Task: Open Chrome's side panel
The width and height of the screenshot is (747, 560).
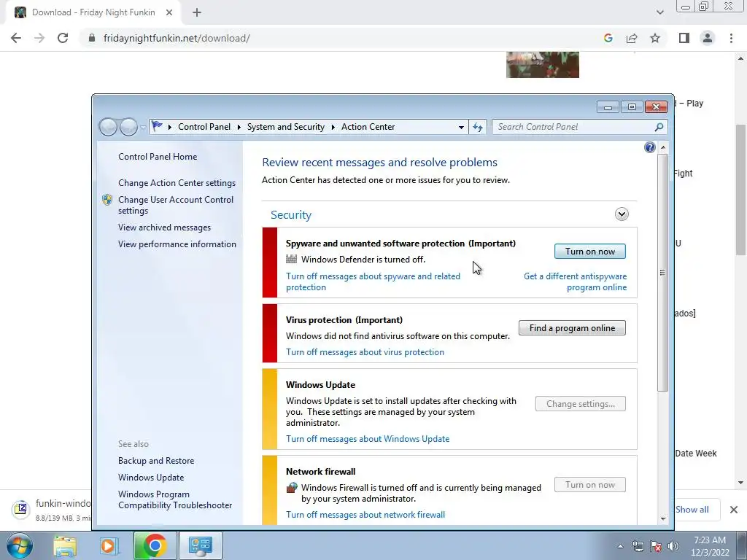Action: [684, 38]
